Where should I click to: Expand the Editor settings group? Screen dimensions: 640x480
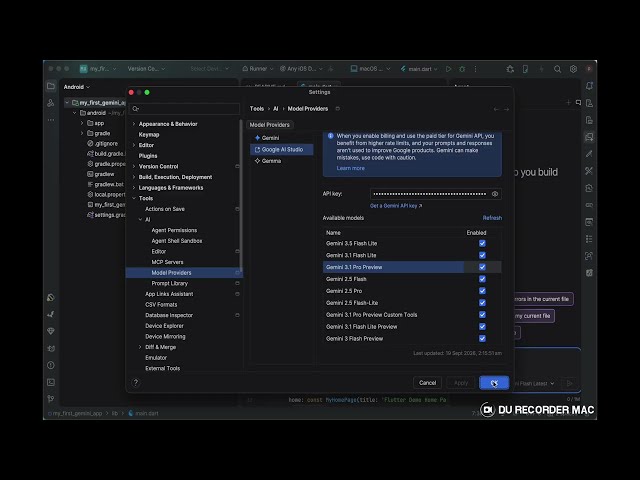pos(134,145)
